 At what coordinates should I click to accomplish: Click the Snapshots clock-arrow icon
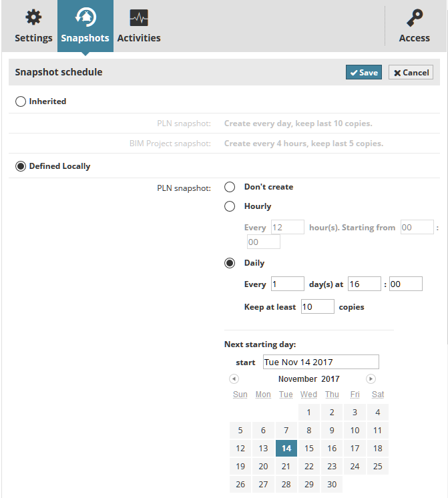[x=85, y=17]
